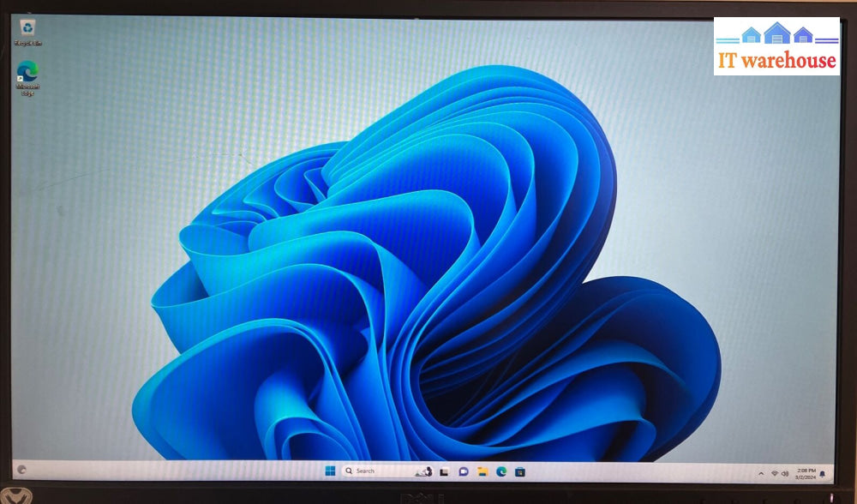
Task: Open the Recycle Bin desktop icon
Action: 27,27
